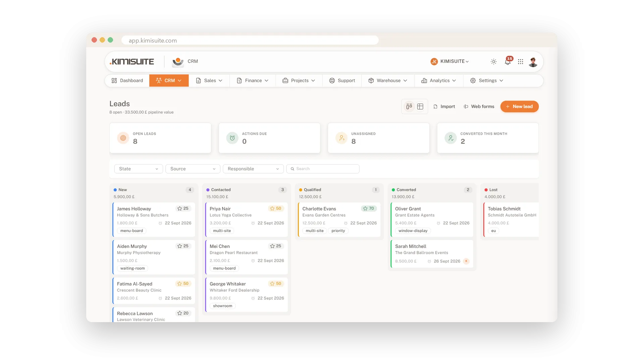Switch to kanban board view
This screenshot has height=362, width=644.
coord(409,107)
